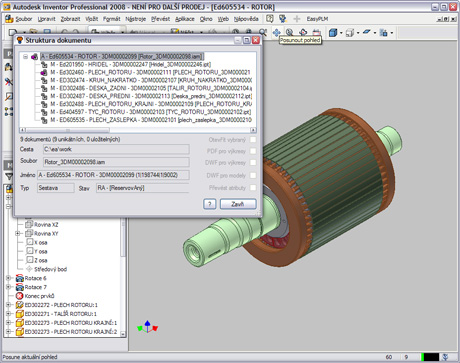Expand the ED302272 - PLECH ROTORU:1 node
The width and height of the screenshot is (460, 363).
click(8, 305)
